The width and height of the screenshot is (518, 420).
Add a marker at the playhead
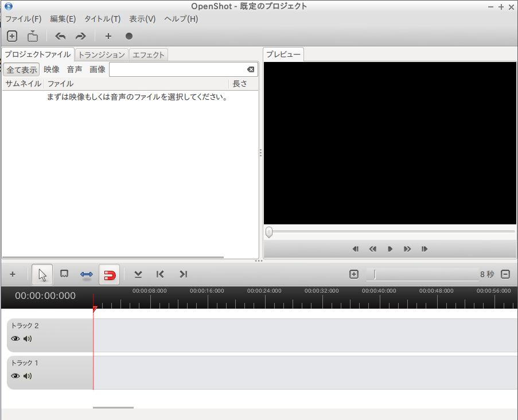point(138,274)
